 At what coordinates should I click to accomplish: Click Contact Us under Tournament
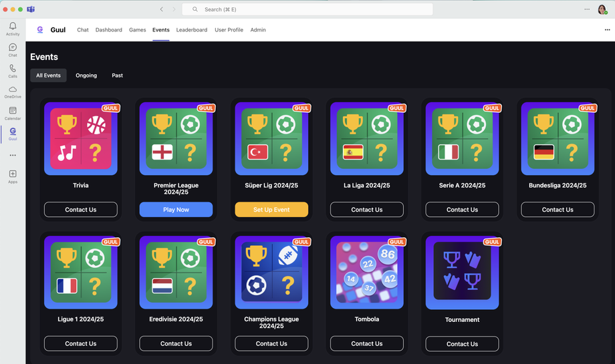point(462,344)
